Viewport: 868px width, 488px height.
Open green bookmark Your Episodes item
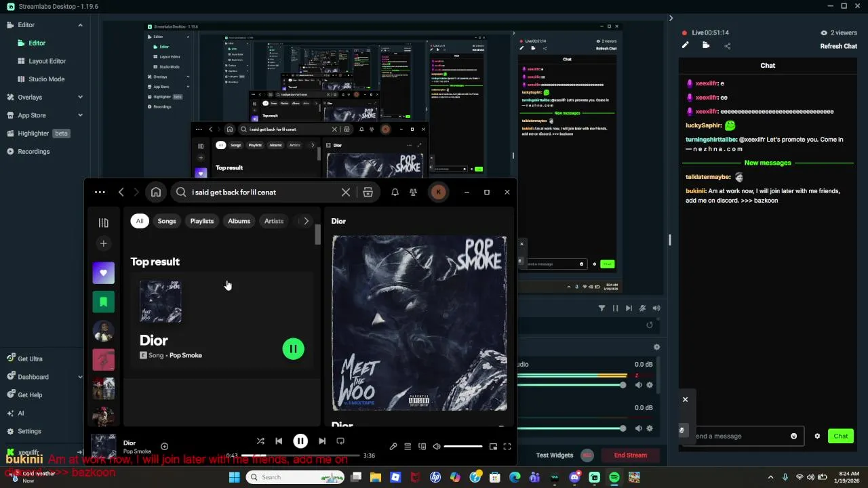[x=103, y=302]
